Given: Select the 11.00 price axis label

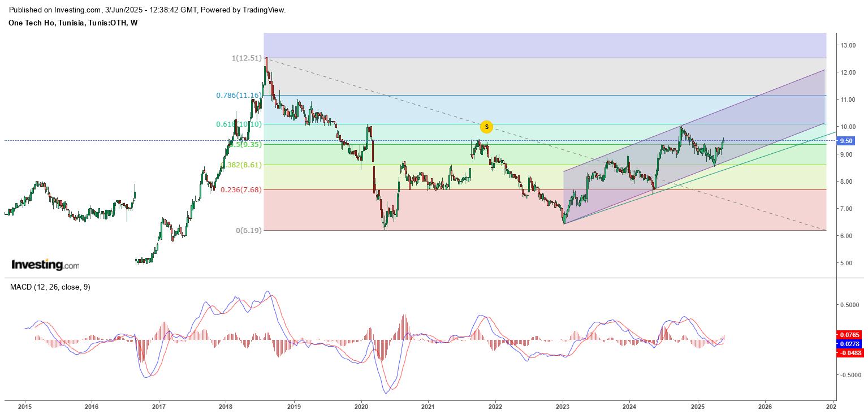Looking at the screenshot, I should [x=849, y=100].
